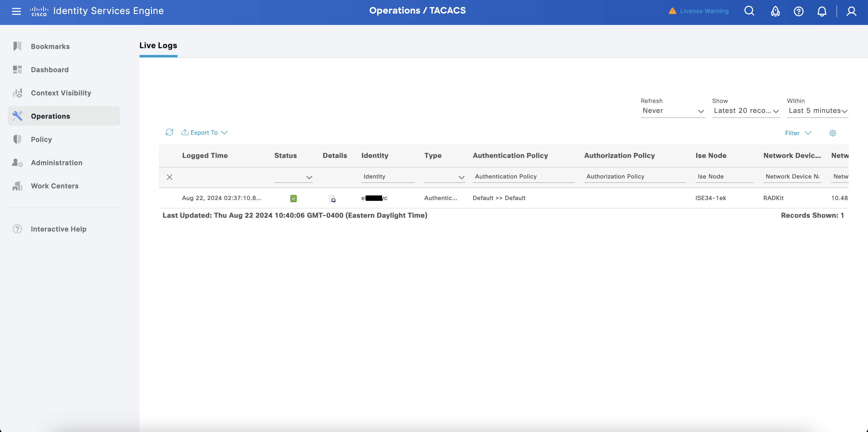Click the Dashboard sidebar icon
Image resolution: width=868 pixels, height=432 pixels.
[x=17, y=69]
